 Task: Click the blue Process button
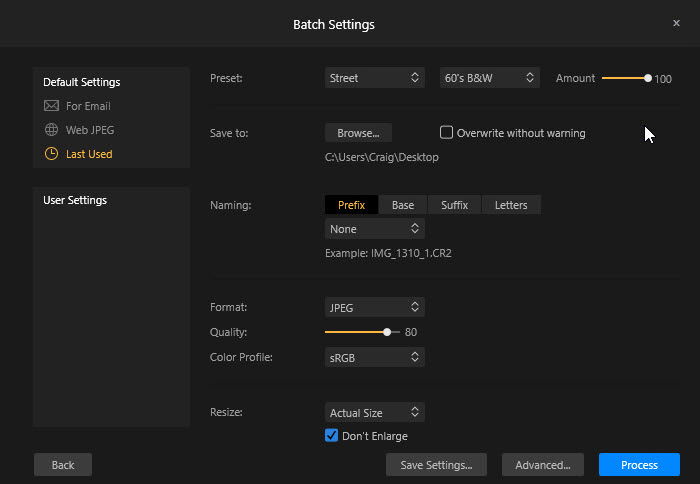pyautogui.click(x=639, y=464)
